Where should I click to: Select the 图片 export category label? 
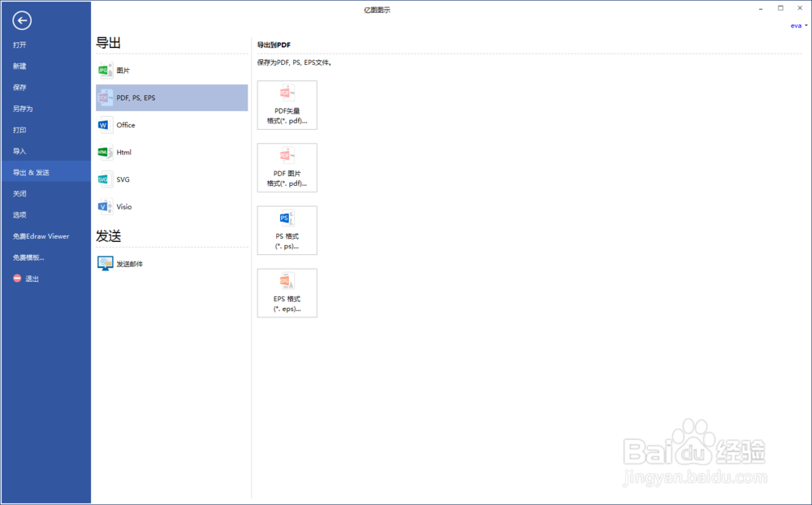point(123,71)
